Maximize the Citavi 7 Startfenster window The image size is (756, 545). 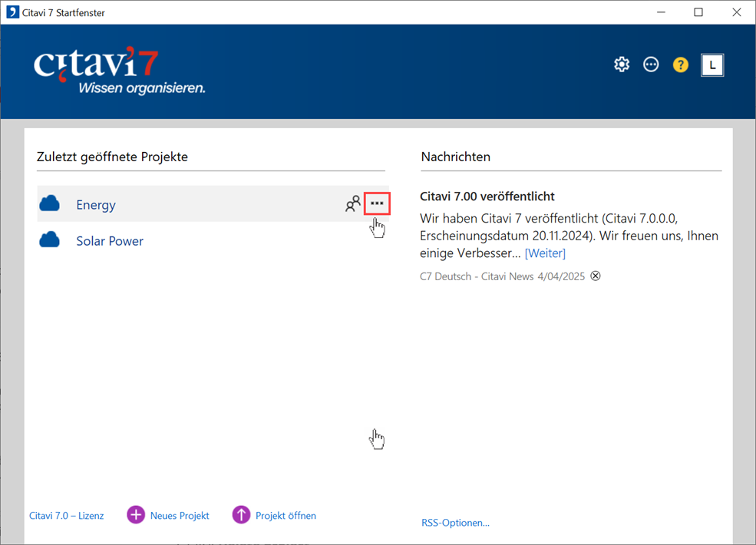698,12
